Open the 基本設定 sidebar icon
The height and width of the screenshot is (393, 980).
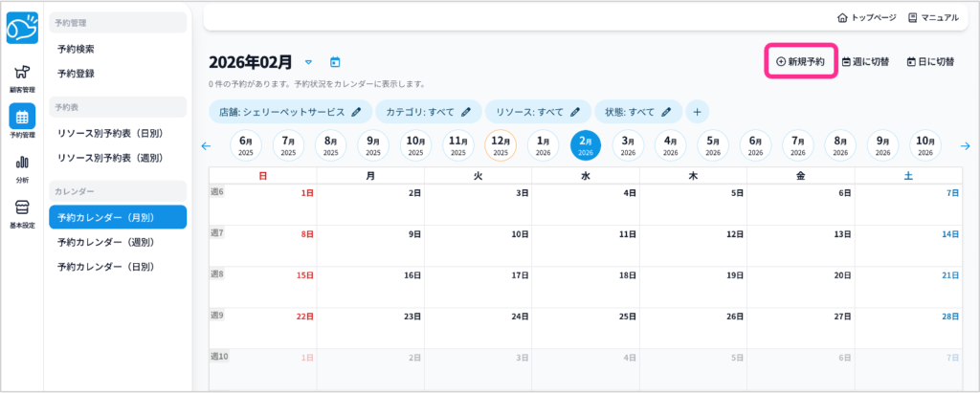[x=21, y=213]
